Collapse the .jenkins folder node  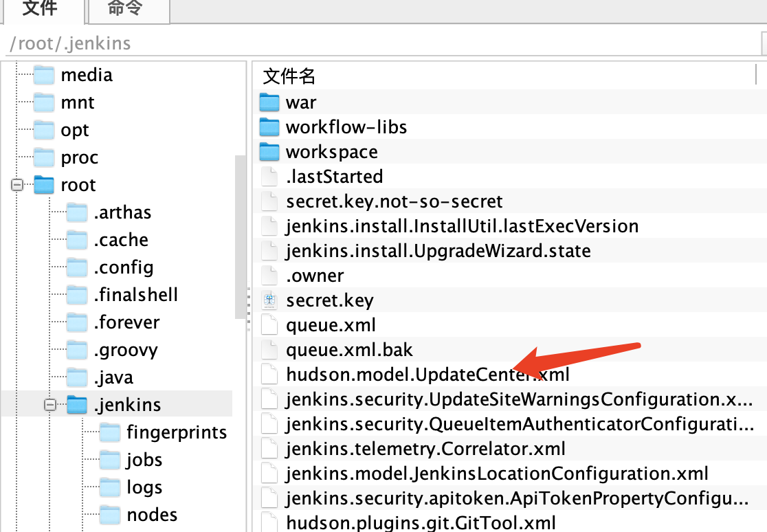point(50,405)
